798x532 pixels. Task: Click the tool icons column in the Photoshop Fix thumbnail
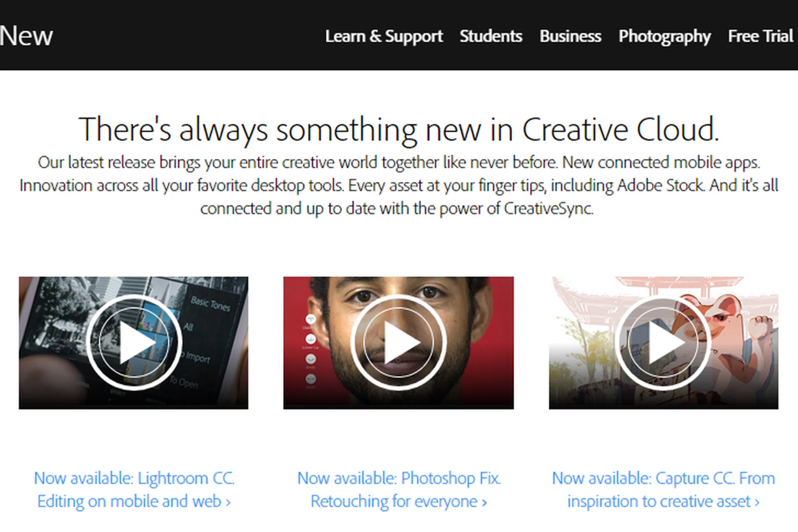tap(310, 349)
